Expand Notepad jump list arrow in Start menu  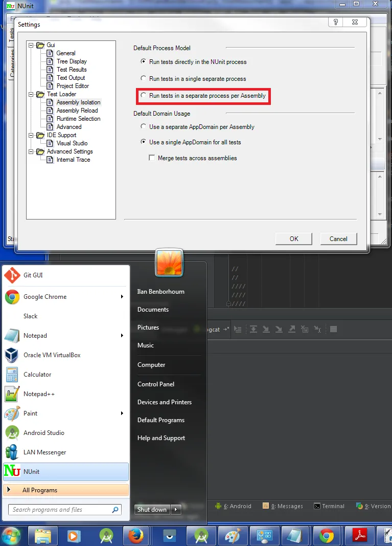point(122,335)
